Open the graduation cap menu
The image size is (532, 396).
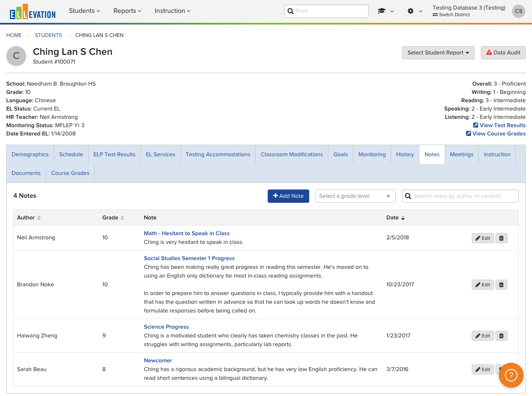click(386, 11)
